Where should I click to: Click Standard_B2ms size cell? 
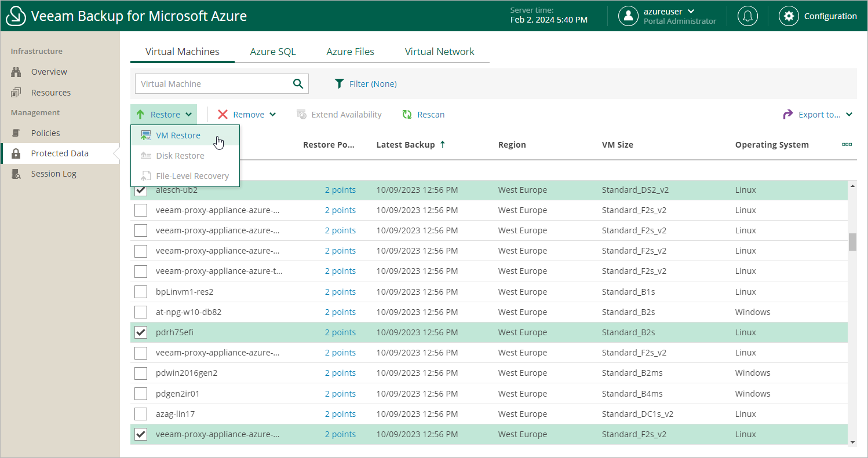(x=632, y=373)
